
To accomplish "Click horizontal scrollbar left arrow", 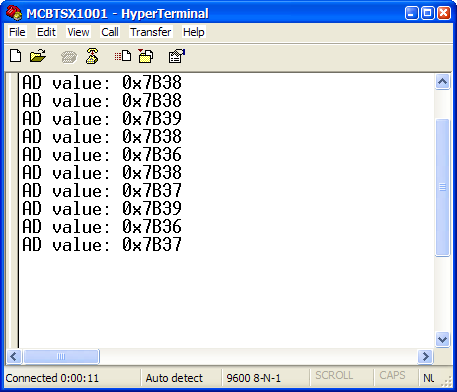I will tap(14, 356).
